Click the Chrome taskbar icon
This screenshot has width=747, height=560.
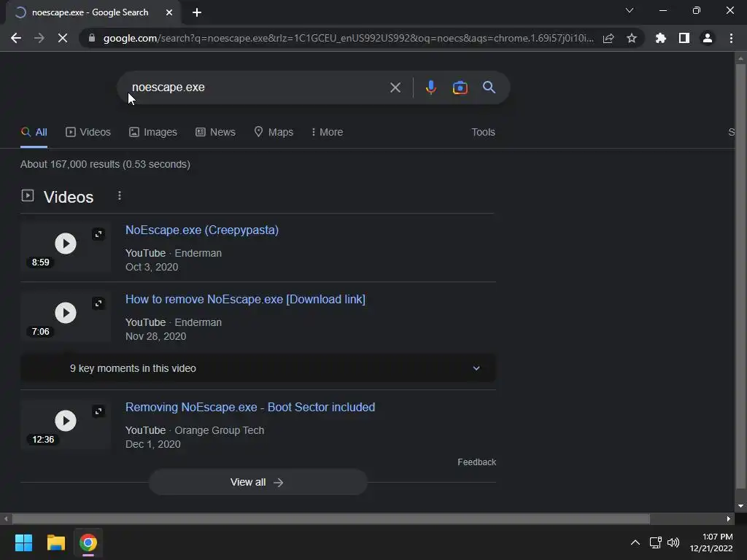pyautogui.click(x=88, y=542)
